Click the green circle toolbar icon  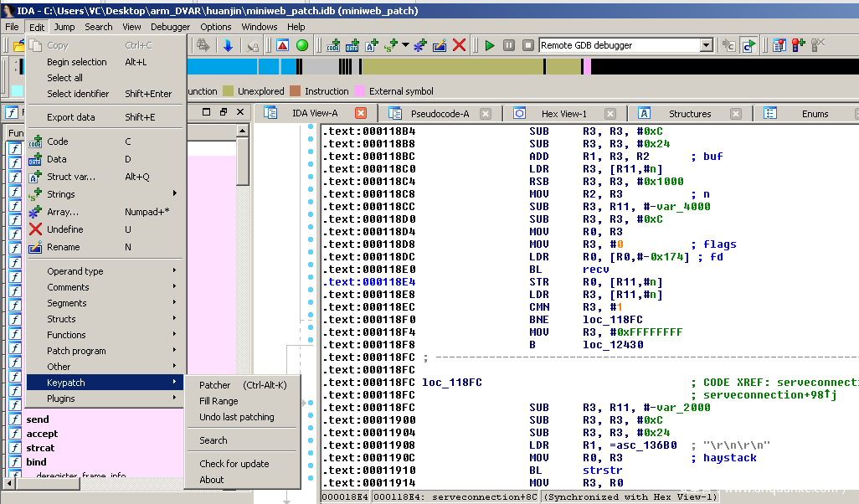(302, 45)
